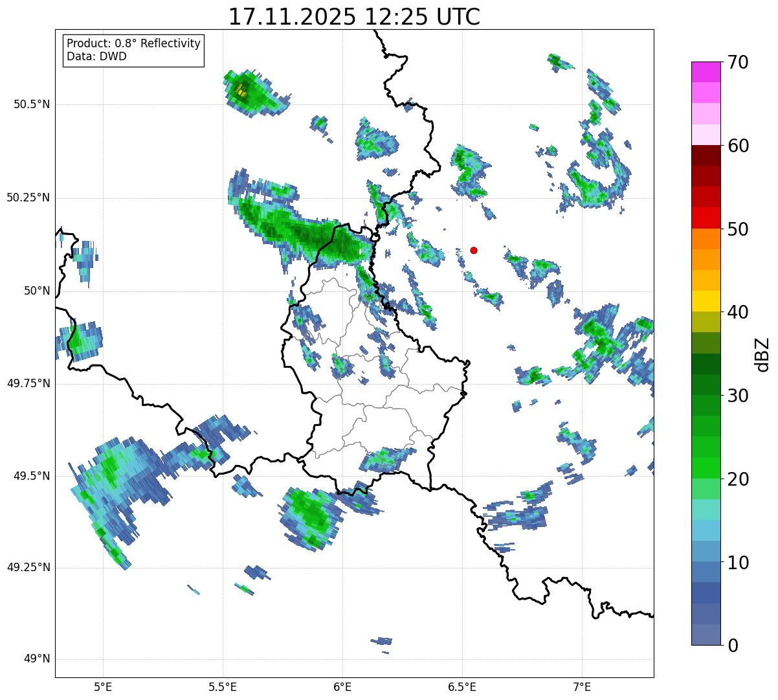The height and width of the screenshot is (700, 778).
Task: Click the longitude label 6°E
Action: pos(342,686)
